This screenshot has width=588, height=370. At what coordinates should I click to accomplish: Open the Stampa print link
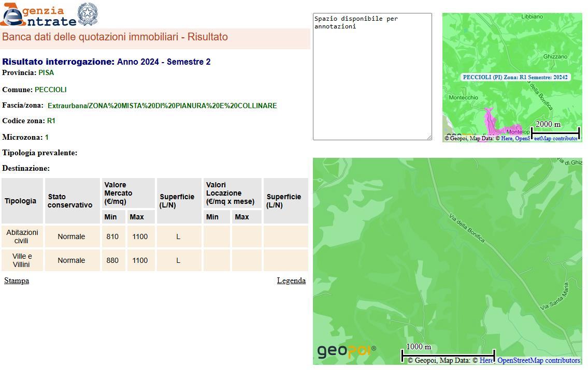point(17,280)
